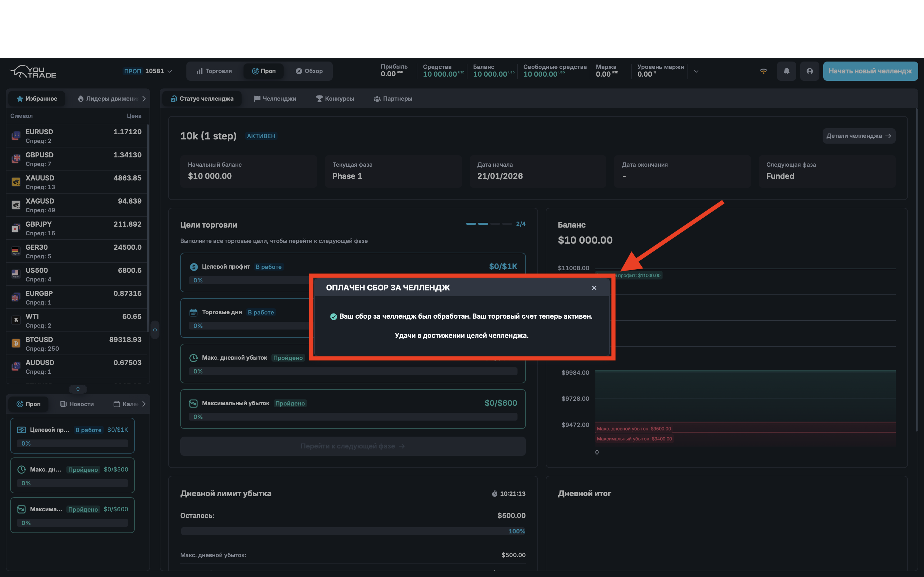The image size is (924, 577).
Task: Click the chart icon beside Максимальный убыток
Action: (193, 403)
